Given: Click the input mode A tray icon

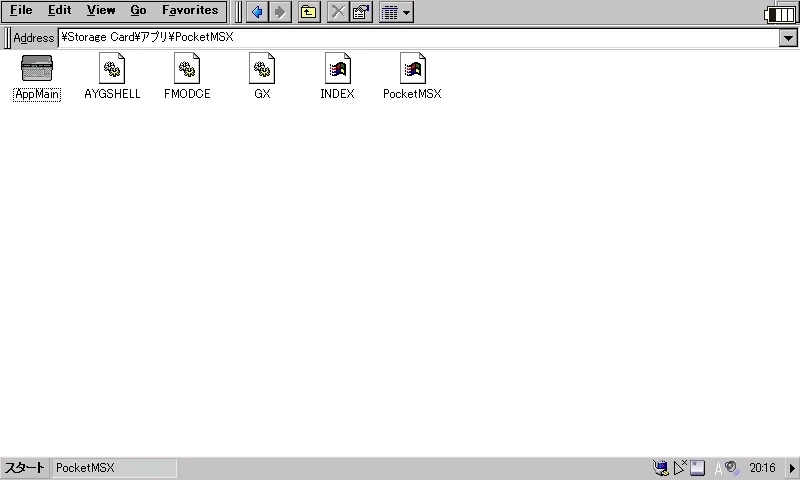Looking at the screenshot, I should 718,468.
